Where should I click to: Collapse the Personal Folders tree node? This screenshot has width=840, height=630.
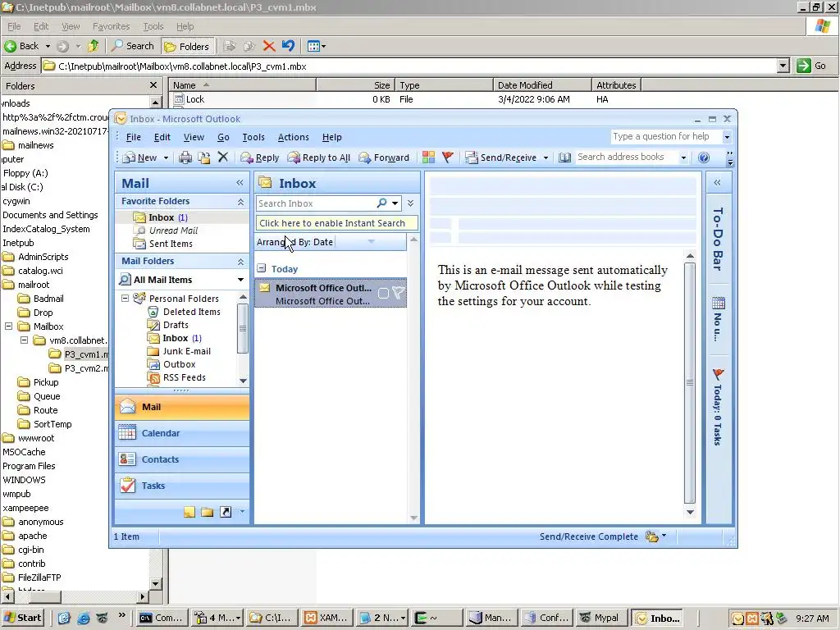125,298
